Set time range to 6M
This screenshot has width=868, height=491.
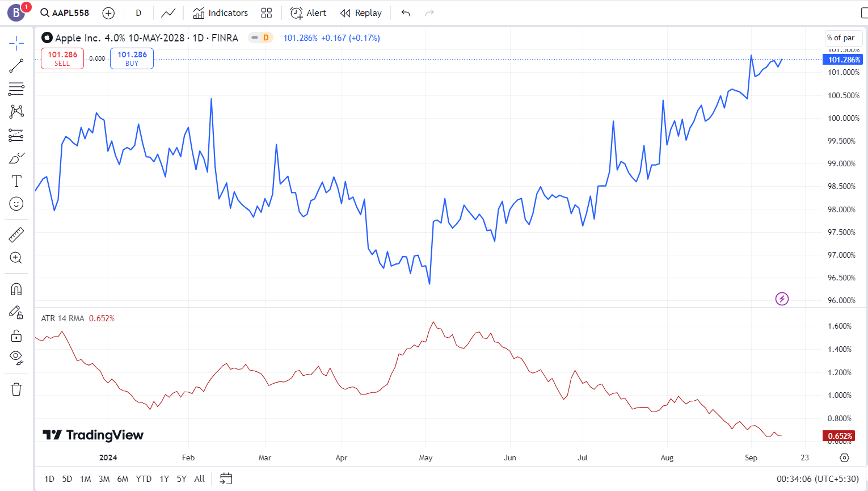pyautogui.click(x=123, y=479)
